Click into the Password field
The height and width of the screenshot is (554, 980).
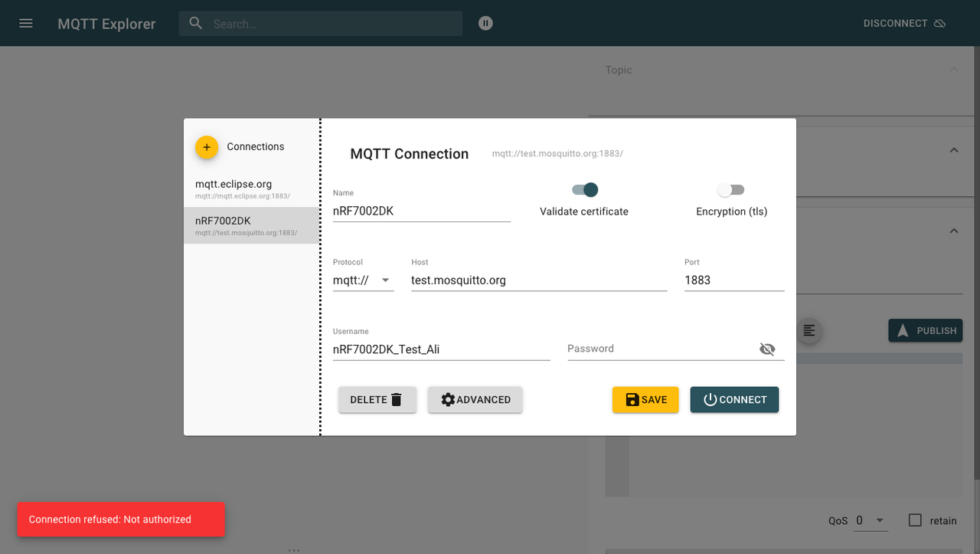tap(661, 349)
